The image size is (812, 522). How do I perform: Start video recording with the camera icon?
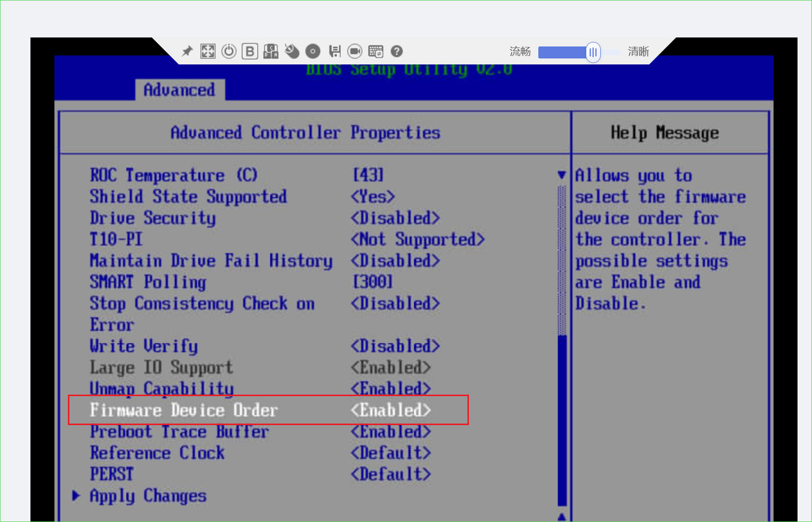(x=355, y=51)
